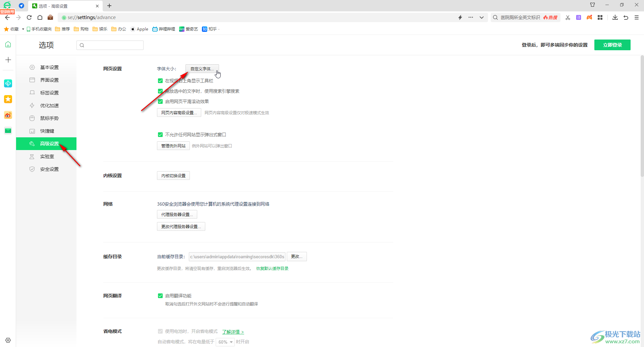This screenshot has height=347, width=644.
Task: Click the browser forward arrow
Action: [18, 17]
